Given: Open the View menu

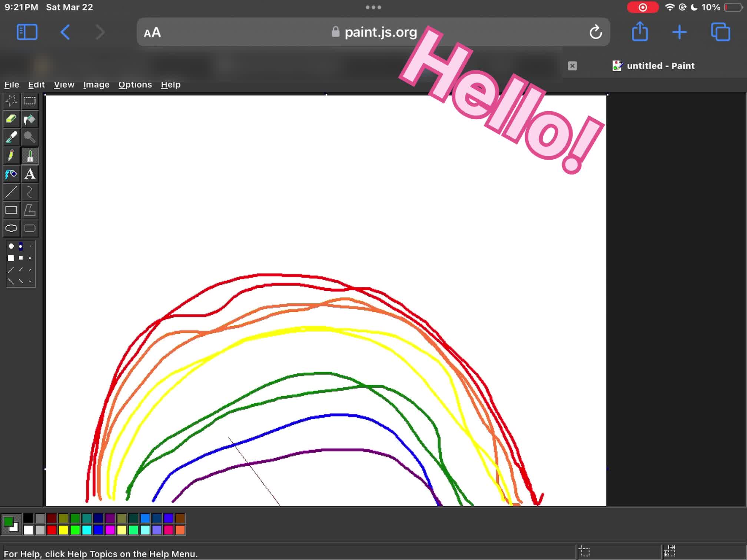Looking at the screenshot, I should tap(64, 85).
